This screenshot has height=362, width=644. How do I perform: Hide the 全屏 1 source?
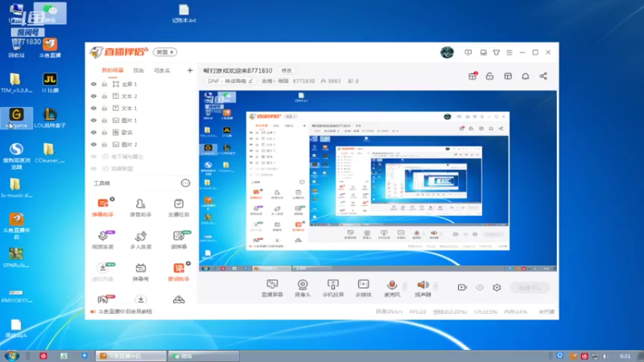point(93,84)
